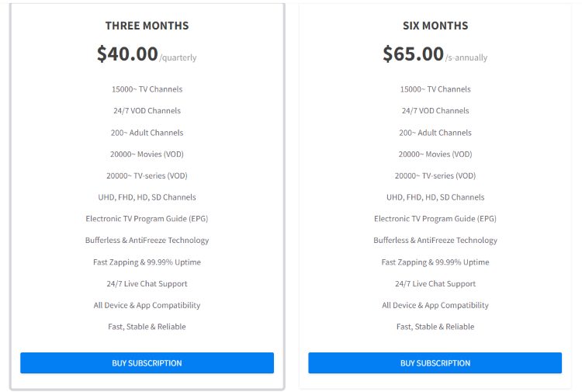
Task: Click Fast Zapping & 99.99% Uptime in Three Months plan
Action: coord(147,262)
